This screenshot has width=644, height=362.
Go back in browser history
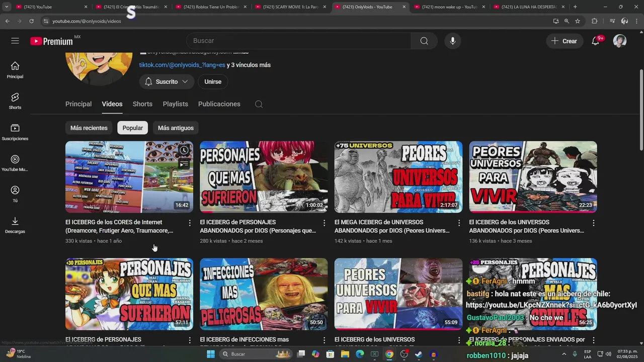click(x=7, y=21)
